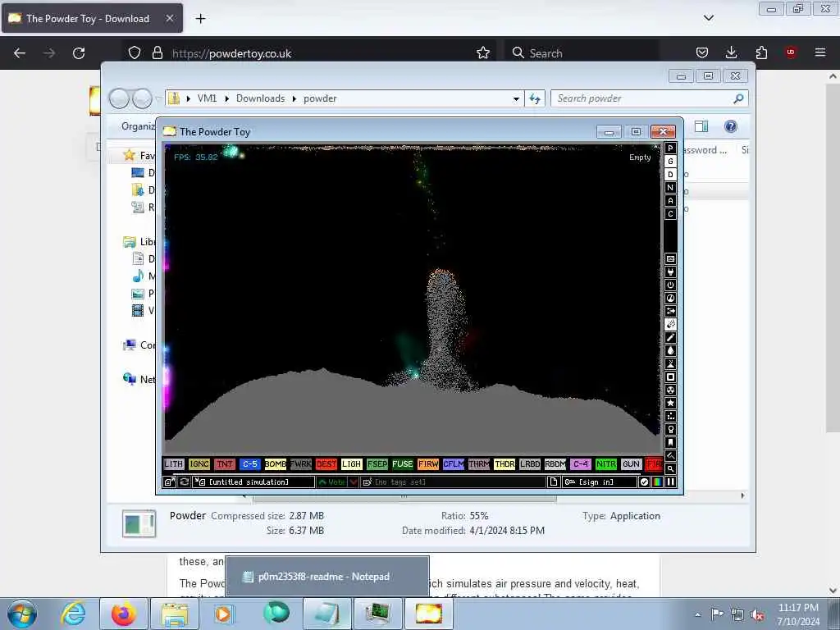
Task: Click the vote down arrow
Action: (354, 482)
